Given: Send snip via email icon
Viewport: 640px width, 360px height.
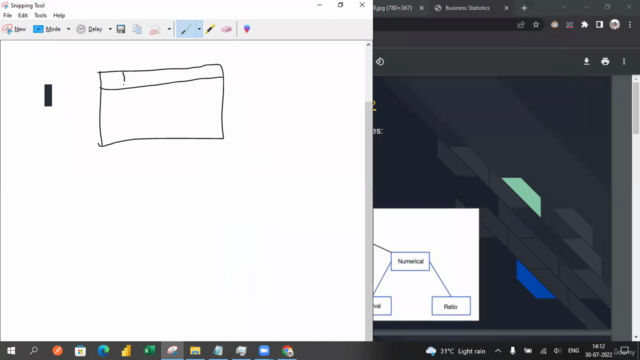Looking at the screenshot, I should [155, 29].
